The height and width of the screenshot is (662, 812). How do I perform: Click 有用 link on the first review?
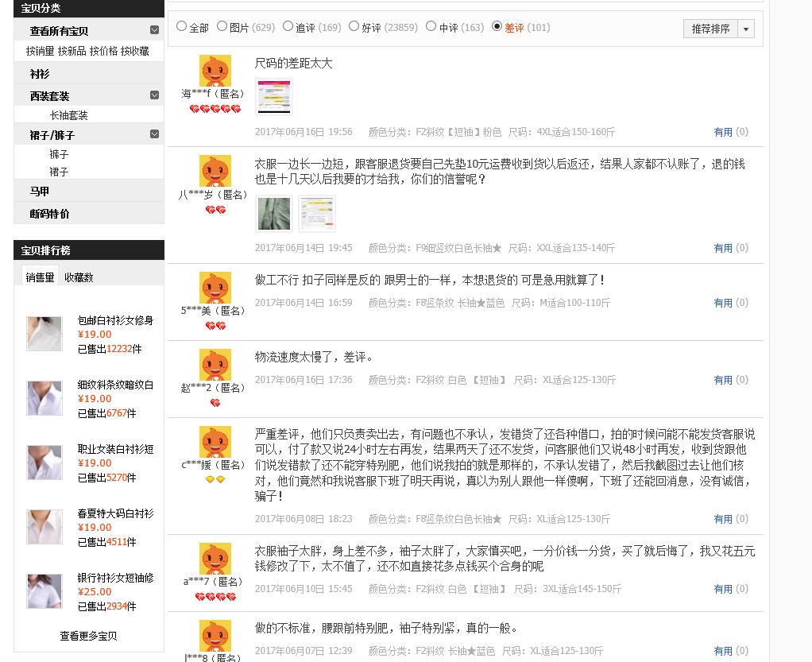point(723,133)
